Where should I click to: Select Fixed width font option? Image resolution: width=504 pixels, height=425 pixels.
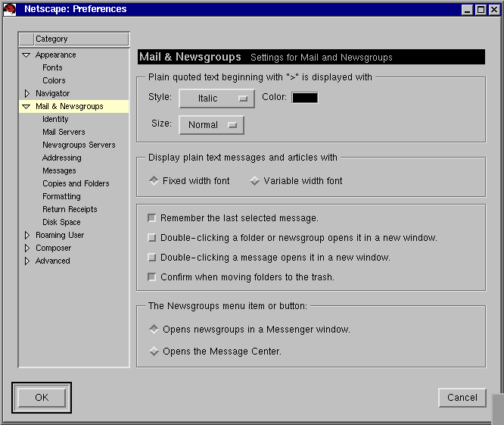154,181
